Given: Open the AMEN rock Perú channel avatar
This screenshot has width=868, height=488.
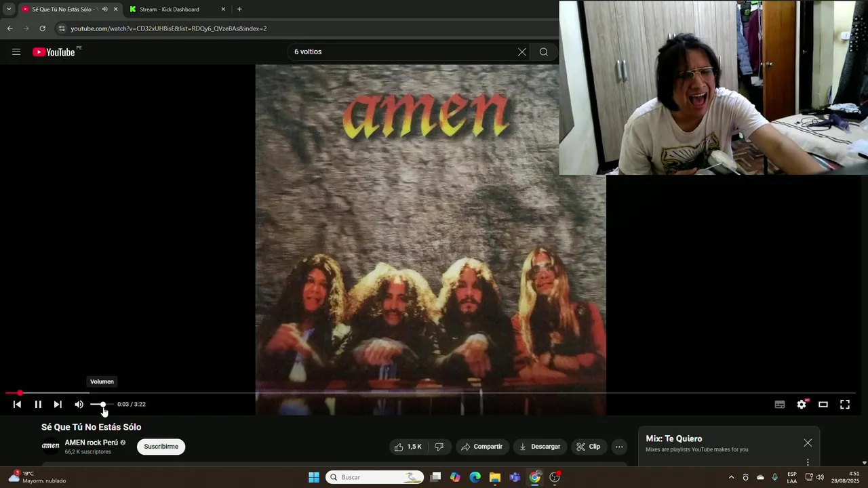Looking at the screenshot, I should [x=51, y=446].
